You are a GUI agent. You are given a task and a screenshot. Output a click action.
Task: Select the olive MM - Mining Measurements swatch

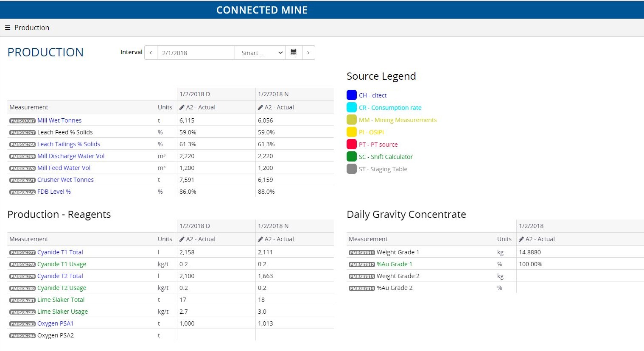352,120
